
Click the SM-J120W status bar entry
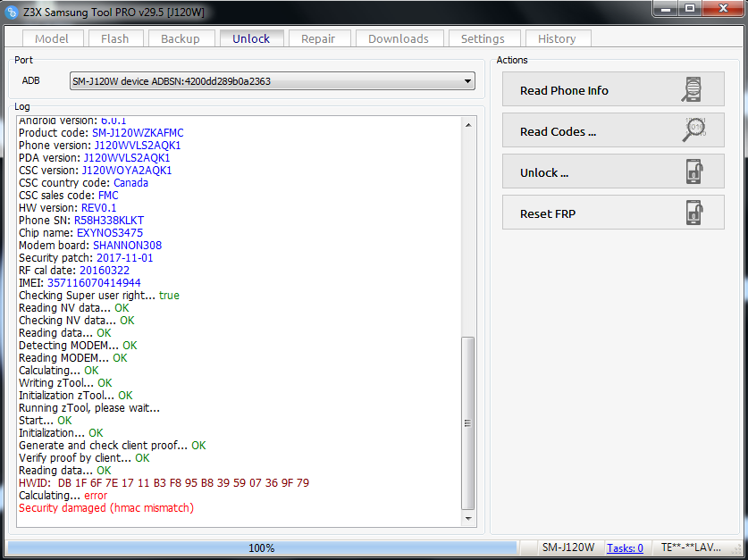tap(568, 548)
